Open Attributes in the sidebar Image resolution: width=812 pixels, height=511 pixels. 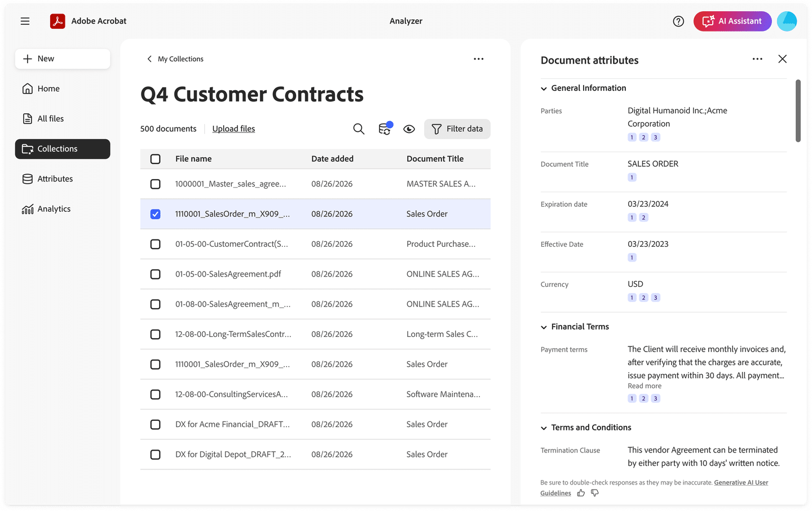[x=63, y=179]
